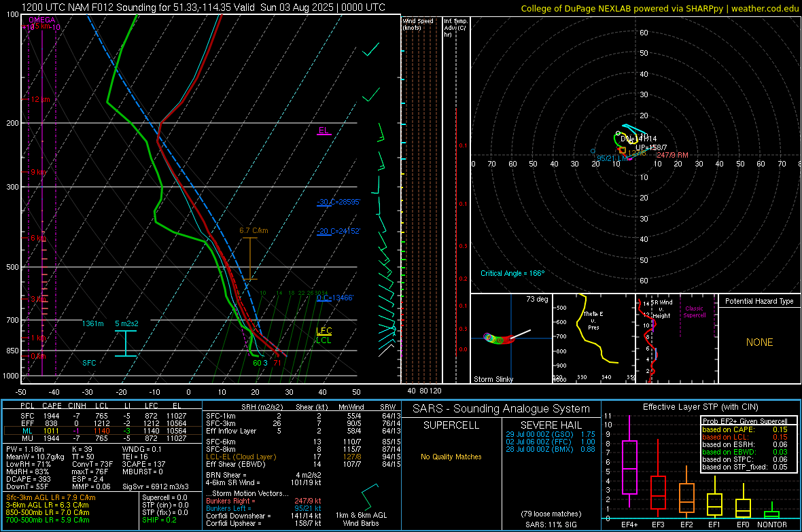
Task: Click the Classic Supercell label
Action: pyautogui.click(x=695, y=312)
